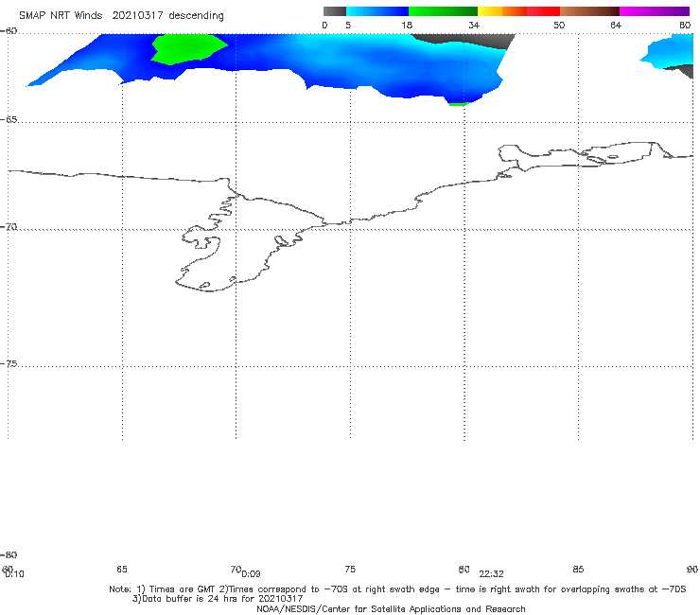
Task: Click the small green patch at swath bottom near 80
Action: click(459, 104)
